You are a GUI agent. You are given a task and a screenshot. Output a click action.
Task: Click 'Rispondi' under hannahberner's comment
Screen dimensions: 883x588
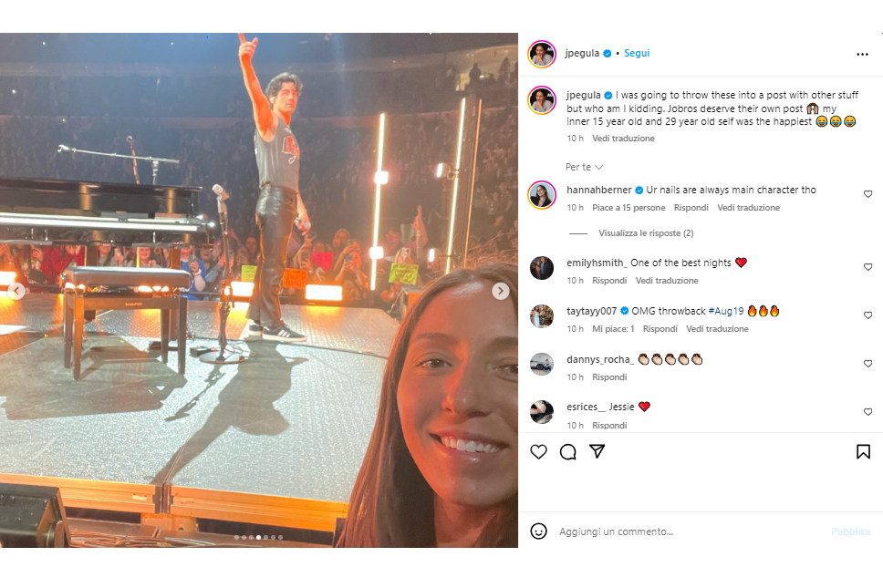691,208
